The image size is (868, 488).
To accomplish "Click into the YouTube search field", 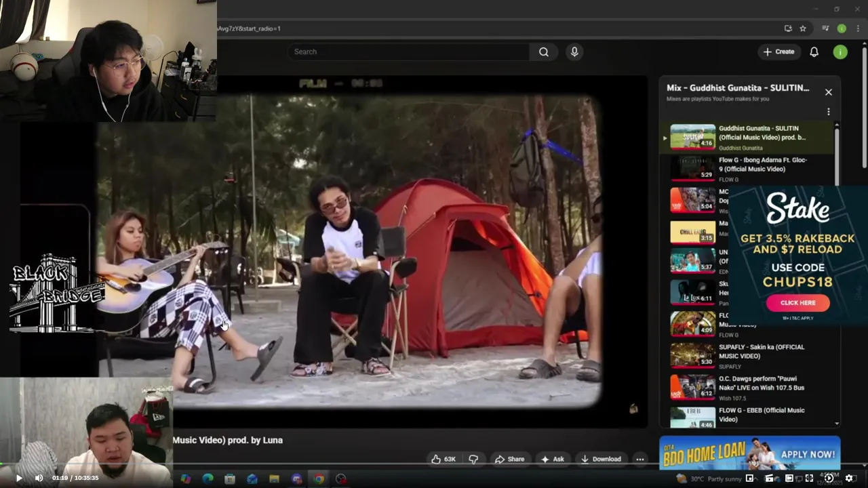I will point(409,52).
